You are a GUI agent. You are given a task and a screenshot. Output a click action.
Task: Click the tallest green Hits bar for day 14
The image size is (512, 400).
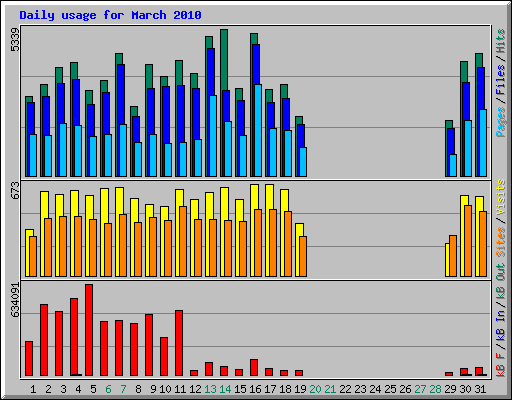[224, 60]
